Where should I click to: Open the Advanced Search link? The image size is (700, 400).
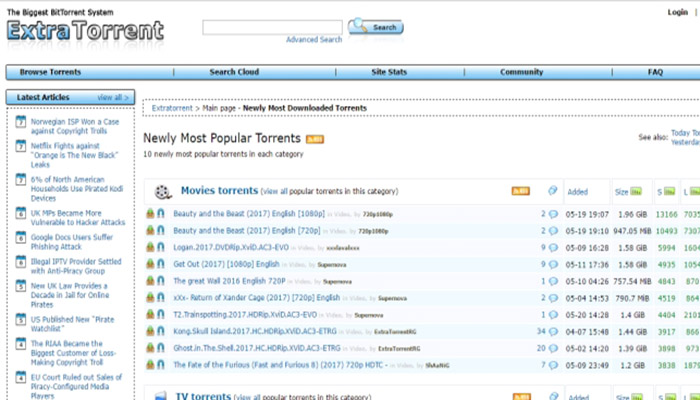tap(314, 40)
